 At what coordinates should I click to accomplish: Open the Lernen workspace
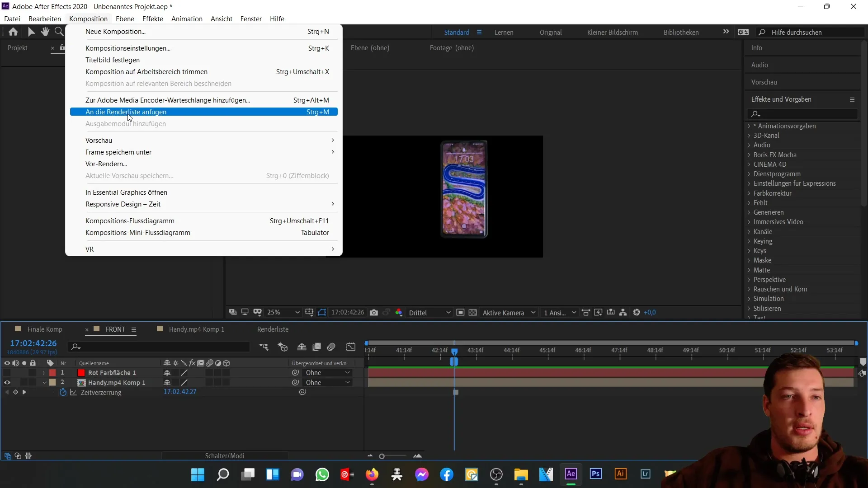504,33
